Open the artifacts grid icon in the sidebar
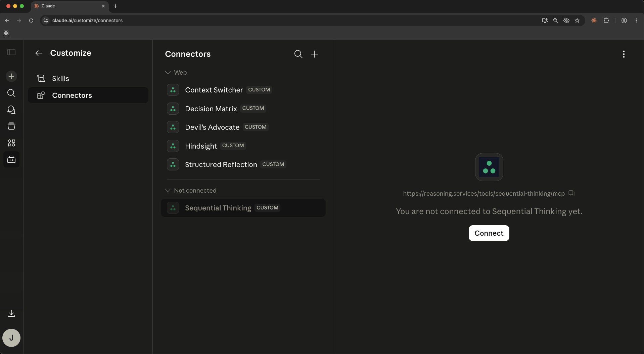644x354 pixels. click(11, 143)
